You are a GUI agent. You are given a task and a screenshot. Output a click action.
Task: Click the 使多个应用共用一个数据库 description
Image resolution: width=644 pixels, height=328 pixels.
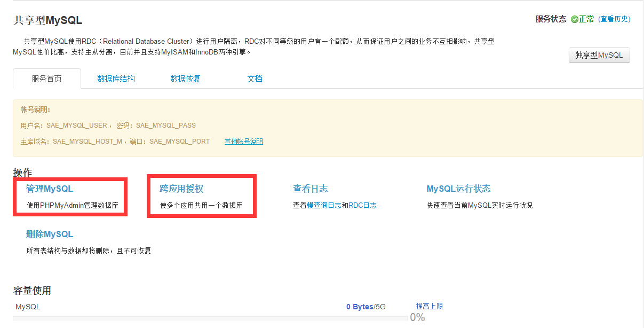(201, 205)
